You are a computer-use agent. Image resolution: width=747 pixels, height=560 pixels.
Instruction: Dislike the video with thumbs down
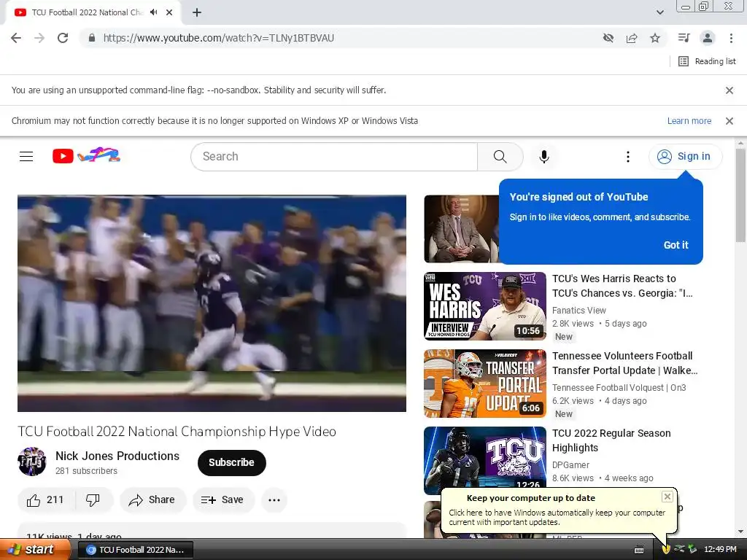point(93,500)
